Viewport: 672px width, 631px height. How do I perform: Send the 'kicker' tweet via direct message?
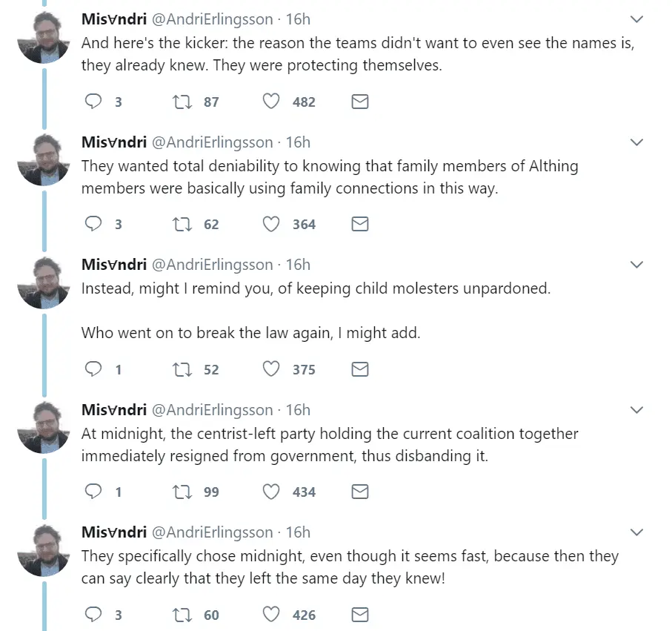click(x=359, y=102)
